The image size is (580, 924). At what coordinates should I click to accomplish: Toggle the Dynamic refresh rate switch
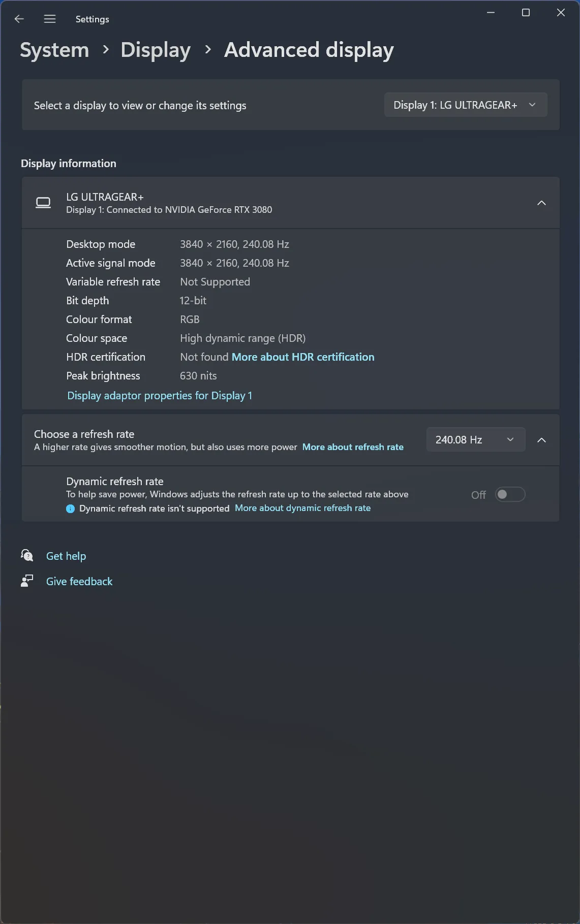[x=510, y=494]
